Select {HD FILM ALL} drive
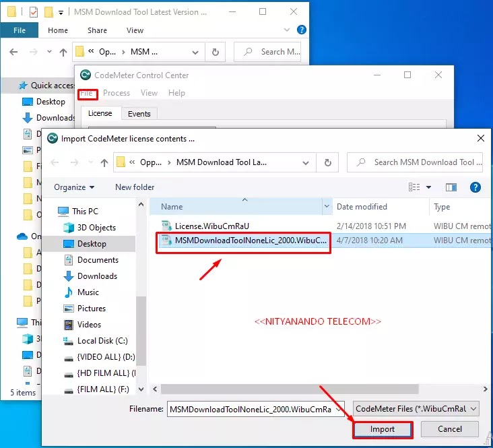The image size is (493, 448). point(106,373)
